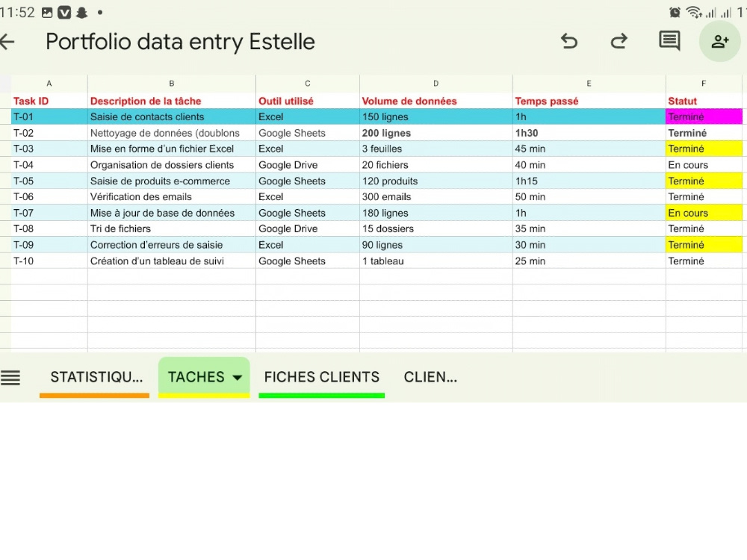Select the 1 tableau cell
Image resolution: width=747 pixels, height=560 pixels.
[x=436, y=261]
